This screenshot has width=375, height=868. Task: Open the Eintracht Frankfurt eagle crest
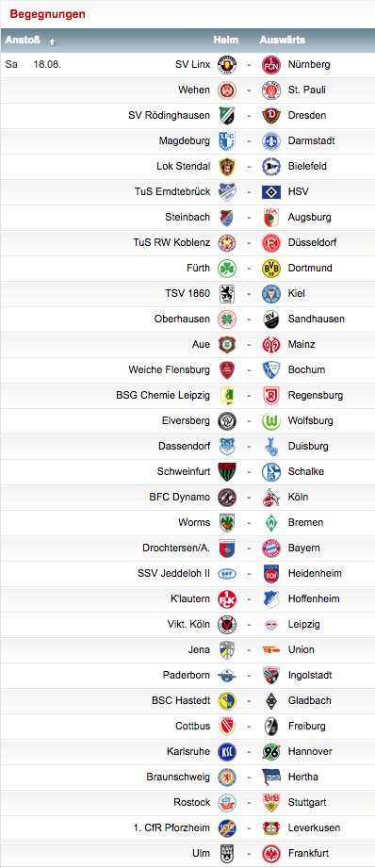(x=271, y=854)
